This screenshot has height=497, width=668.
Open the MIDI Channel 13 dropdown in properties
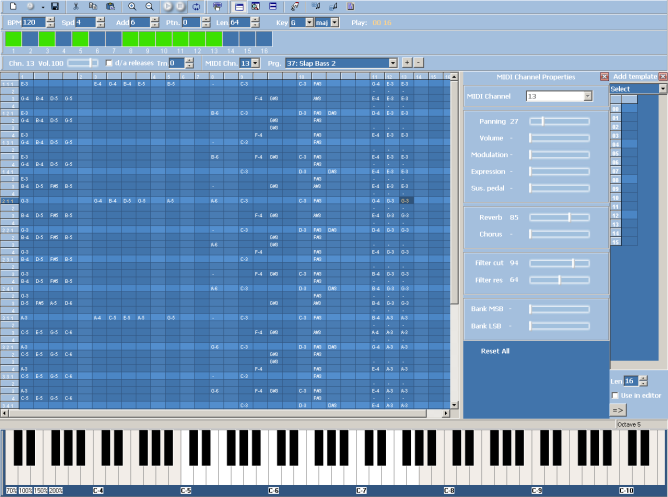587,97
